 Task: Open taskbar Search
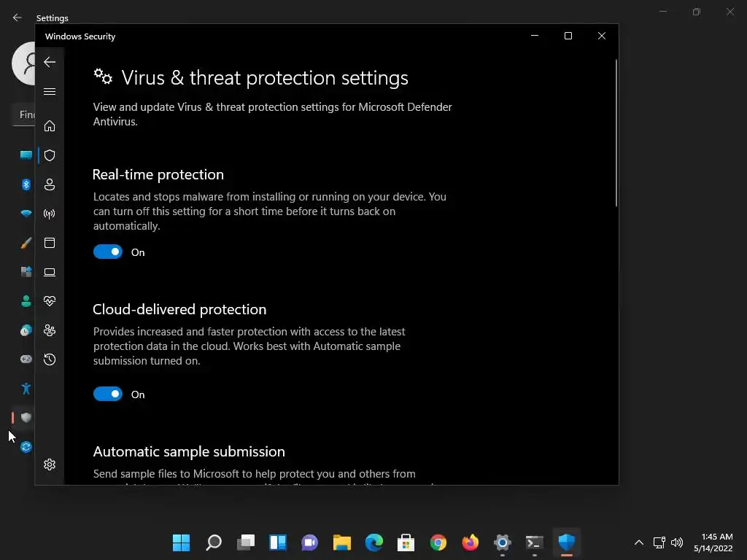(214, 542)
